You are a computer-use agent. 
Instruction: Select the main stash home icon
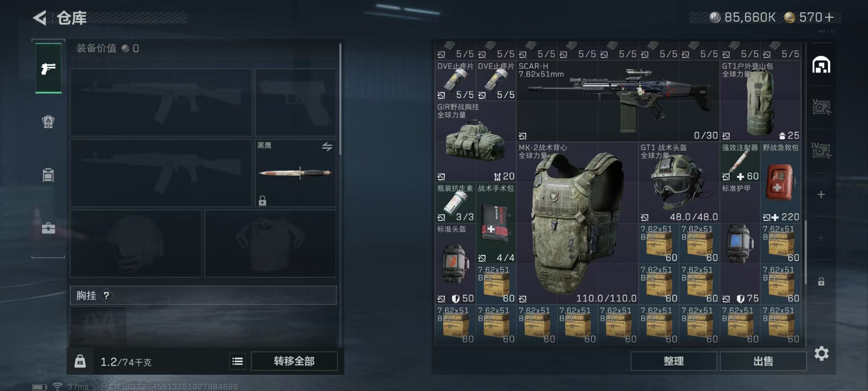821,65
